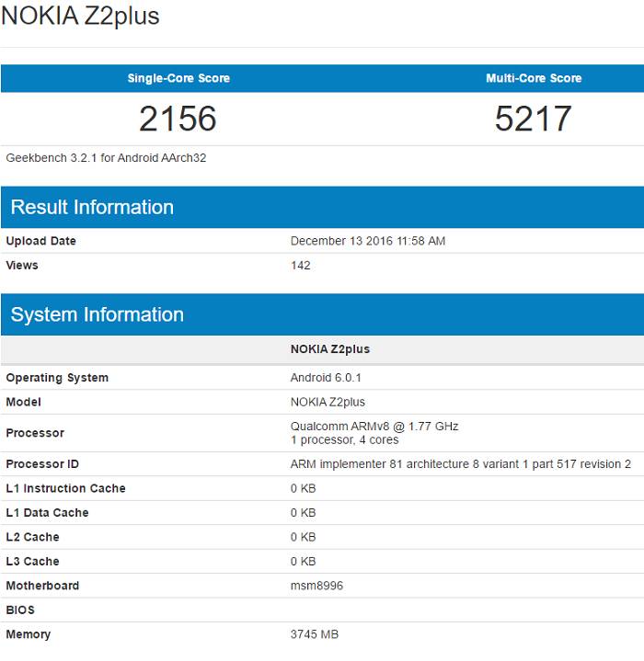Select the 0 KB value for L3 Cache
Image resolution: width=644 pixels, height=661 pixels.
pyautogui.click(x=303, y=562)
